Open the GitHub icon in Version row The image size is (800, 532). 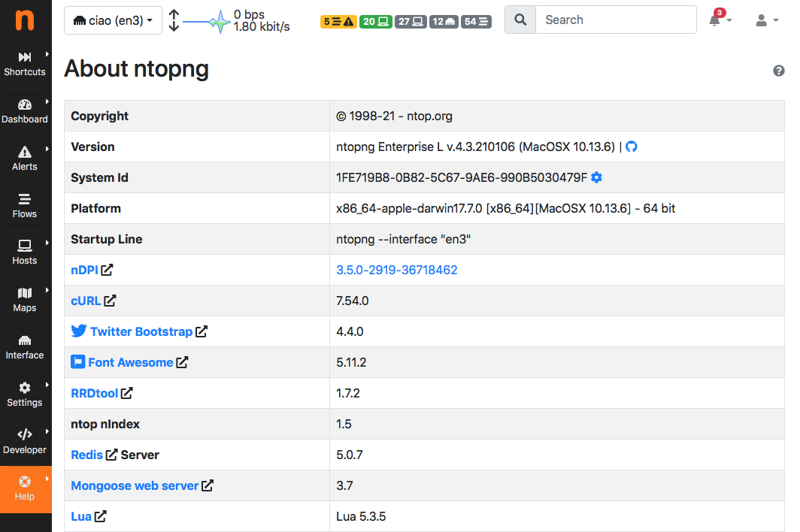point(631,147)
